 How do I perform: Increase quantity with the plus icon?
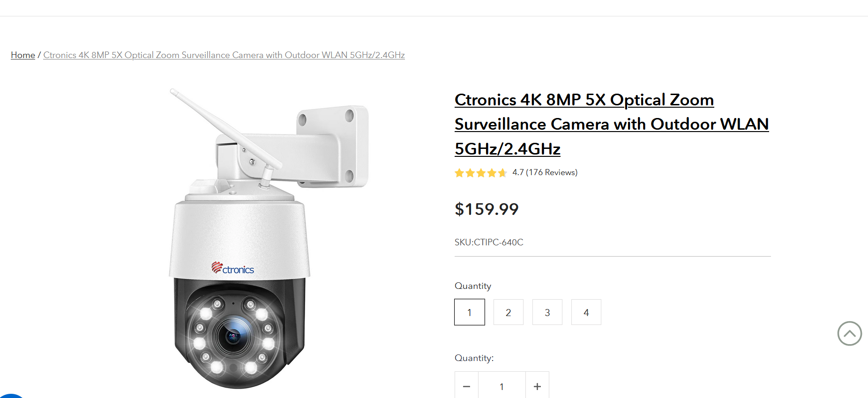(x=537, y=386)
